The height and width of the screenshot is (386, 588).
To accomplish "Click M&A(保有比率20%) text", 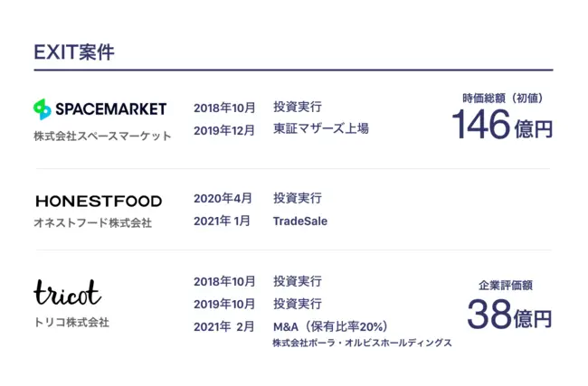I will point(330,326).
